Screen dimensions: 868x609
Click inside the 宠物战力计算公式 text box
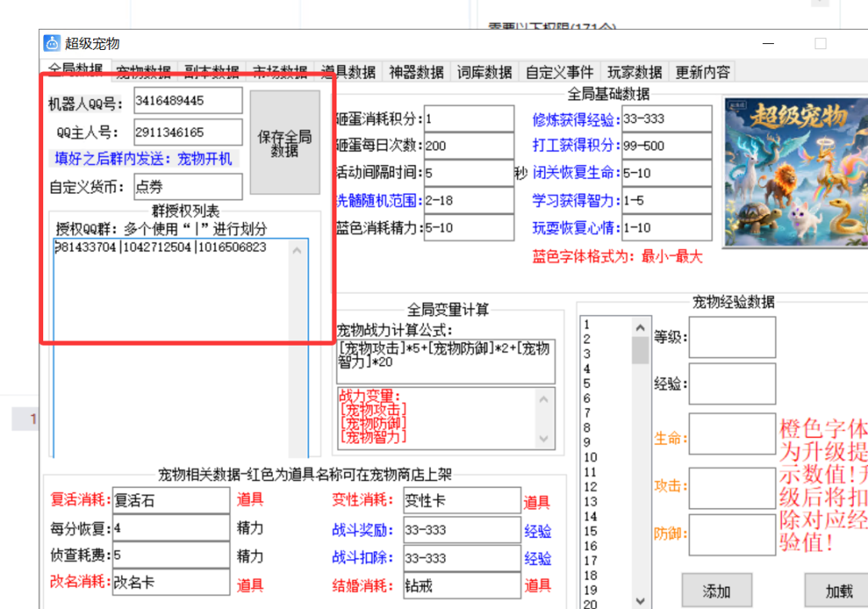click(x=444, y=362)
